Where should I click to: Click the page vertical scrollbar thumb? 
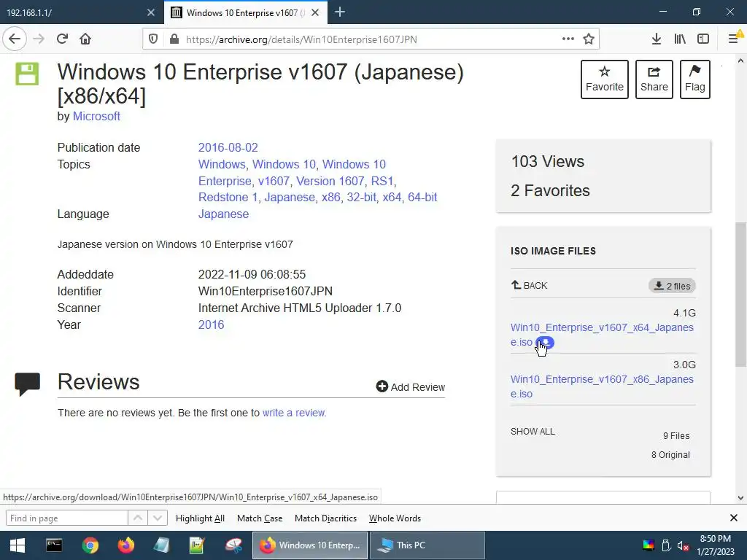740,295
